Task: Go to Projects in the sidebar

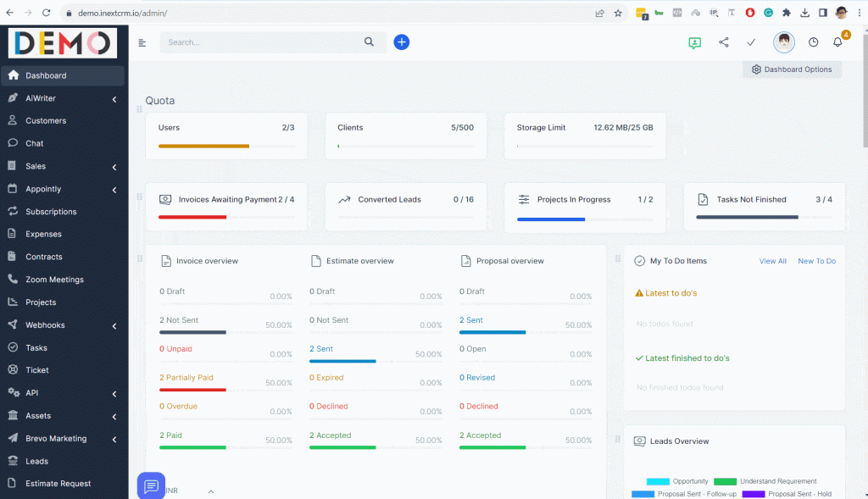Action: point(41,302)
